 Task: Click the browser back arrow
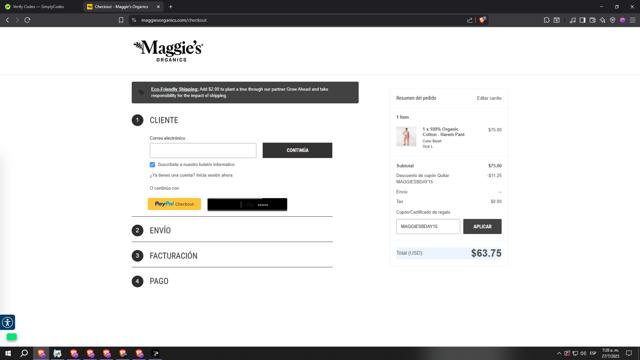coord(7,20)
